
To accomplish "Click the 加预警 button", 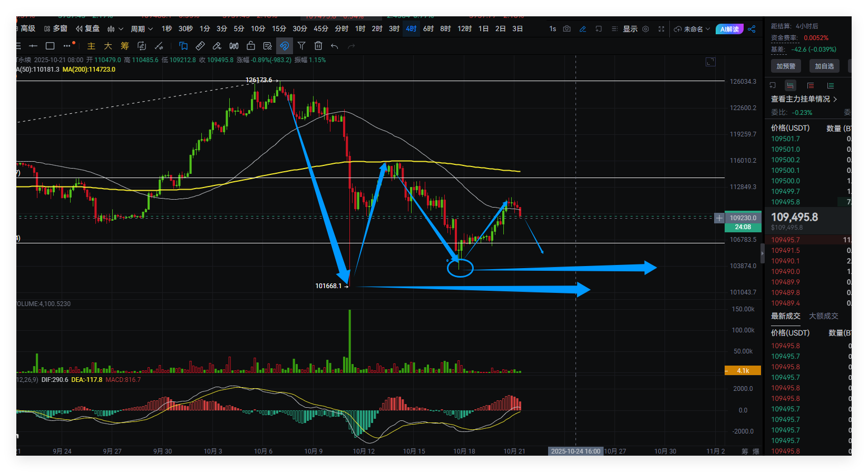I will click(786, 66).
